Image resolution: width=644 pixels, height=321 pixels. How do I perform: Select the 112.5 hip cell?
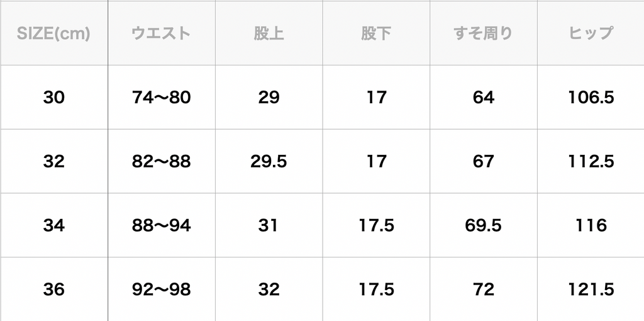[x=591, y=162]
